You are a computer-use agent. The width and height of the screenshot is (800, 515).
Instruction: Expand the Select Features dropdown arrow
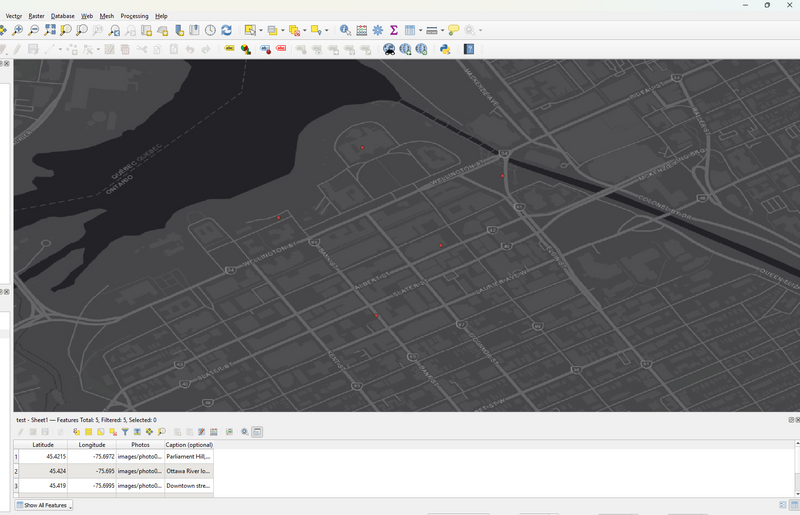click(261, 31)
